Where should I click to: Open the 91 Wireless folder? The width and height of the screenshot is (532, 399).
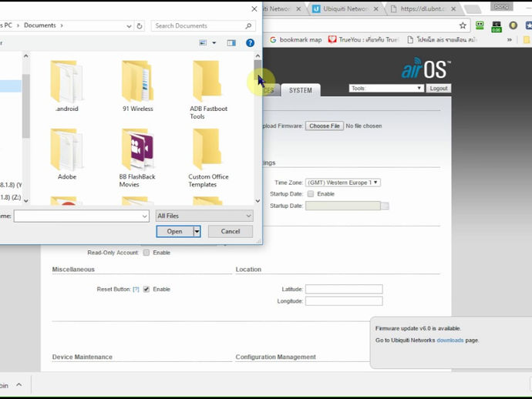[x=138, y=86]
